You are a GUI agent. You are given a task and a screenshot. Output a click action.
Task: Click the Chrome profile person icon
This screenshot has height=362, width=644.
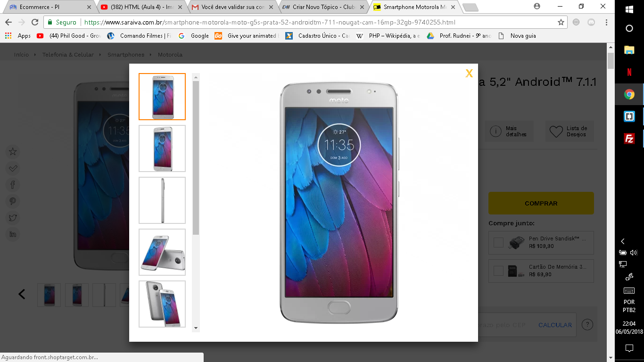537,7
